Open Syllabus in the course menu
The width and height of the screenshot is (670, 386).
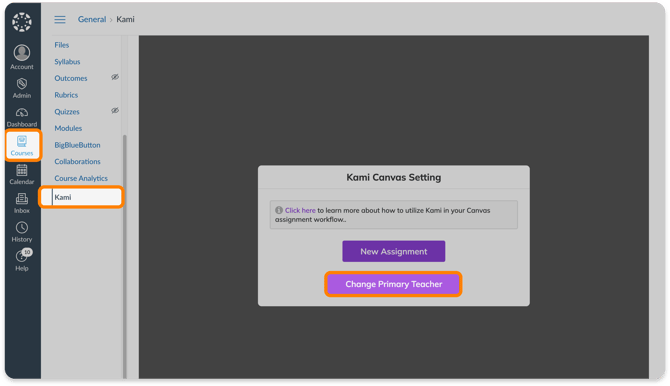67,62
